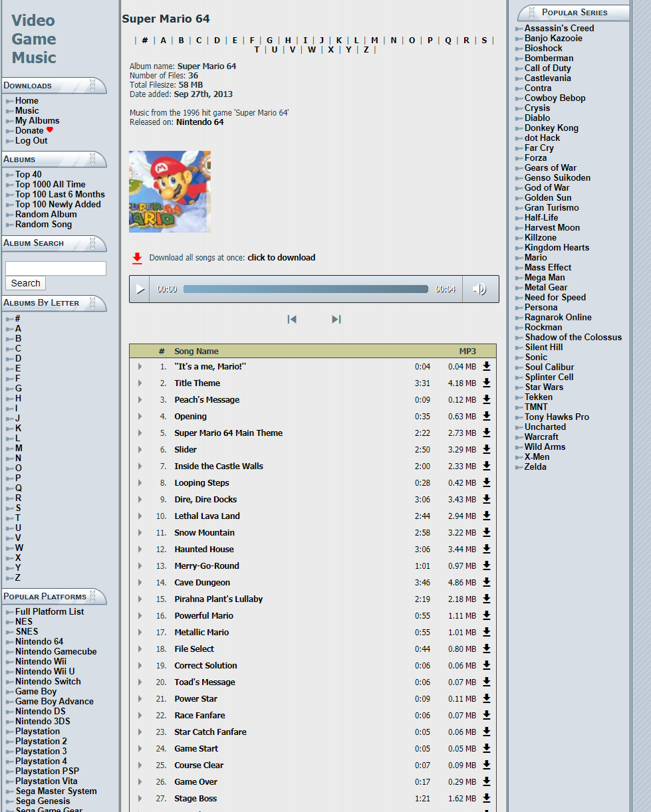Image resolution: width=651 pixels, height=812 pixels.
Task: Open the Home link in Downloads
Action: (x=27, y=101)
